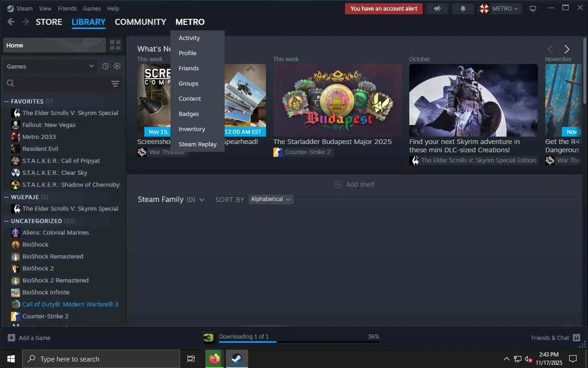The height and width of the screenshot is (368, 588).
Task: Go back using the left navigation arrow
Action: coord(11,22)
